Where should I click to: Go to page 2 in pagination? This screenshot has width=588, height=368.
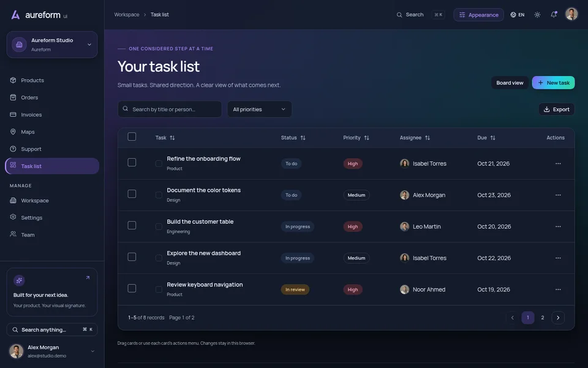point(543,318)
